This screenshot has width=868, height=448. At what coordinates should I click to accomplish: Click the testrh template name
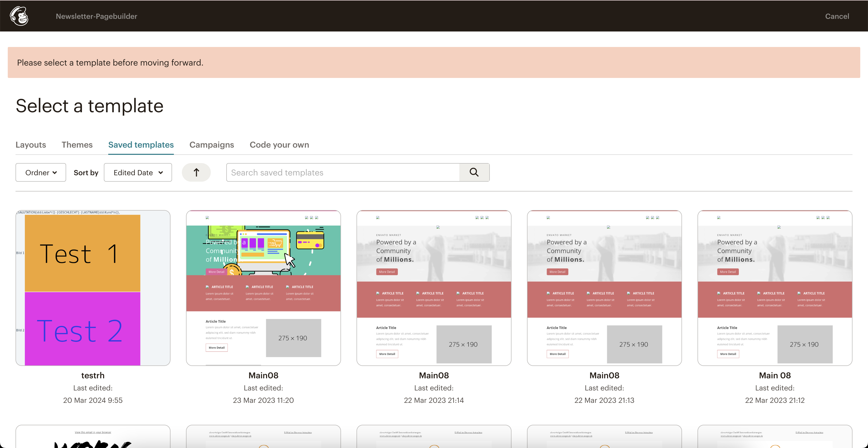[x=93, y=375]
